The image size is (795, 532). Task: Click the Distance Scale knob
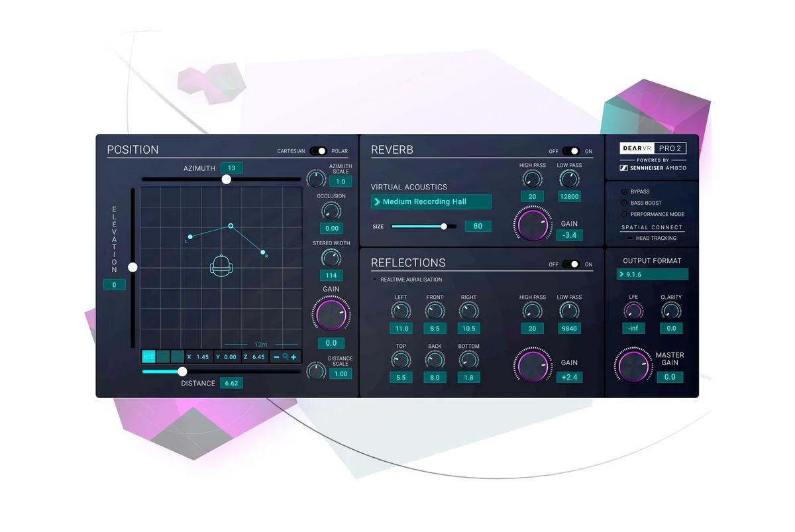(317, 371)
